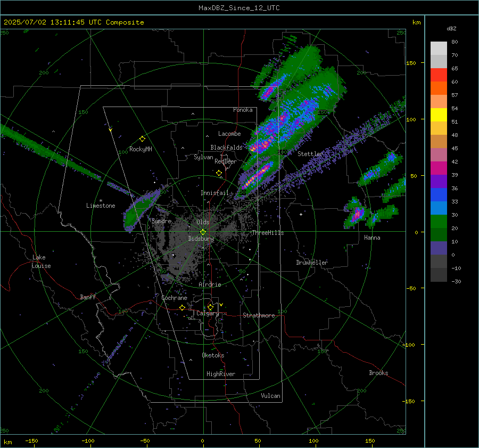Click the Lacombe city label
Screen dimensions: 479x448
point(229,134)
